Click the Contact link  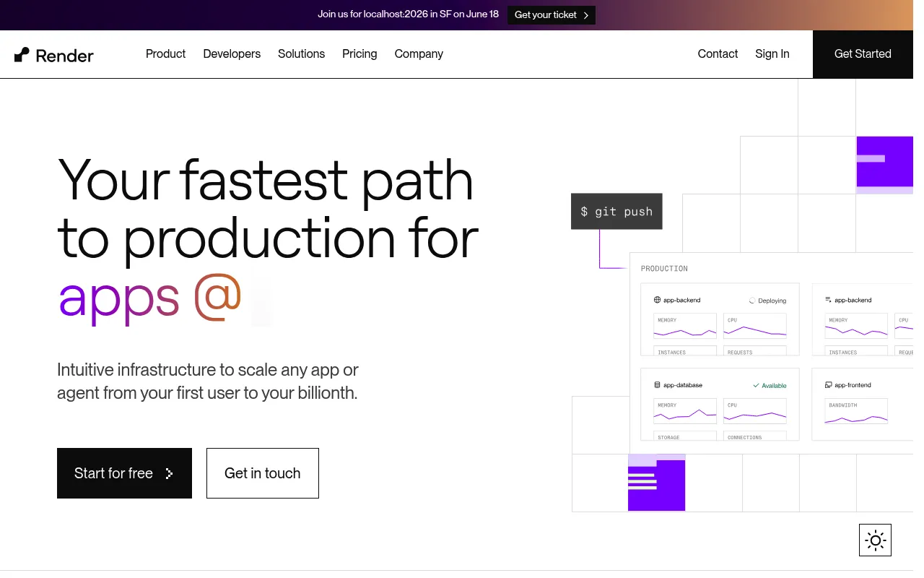point(718,54)
